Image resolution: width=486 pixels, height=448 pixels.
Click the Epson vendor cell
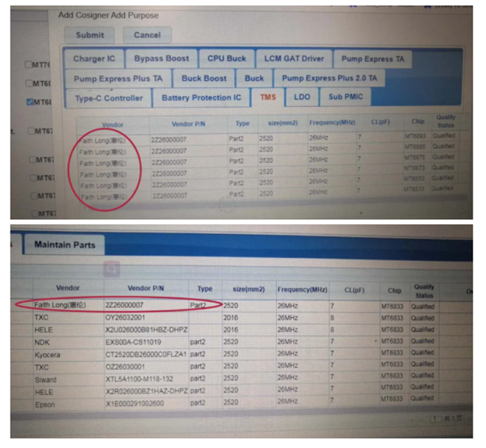45,405
